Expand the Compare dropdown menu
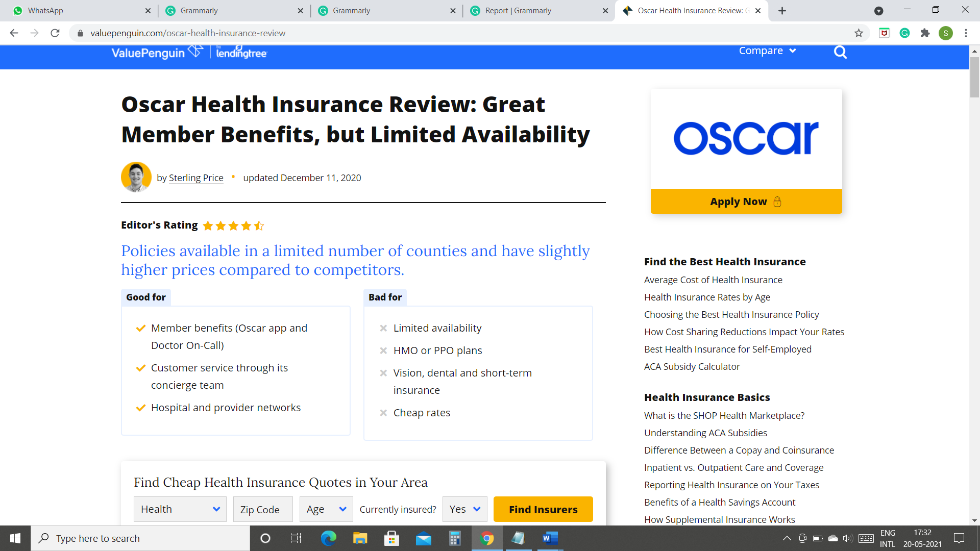Screen dimensions: 980x551 click(x=767, y=51)
